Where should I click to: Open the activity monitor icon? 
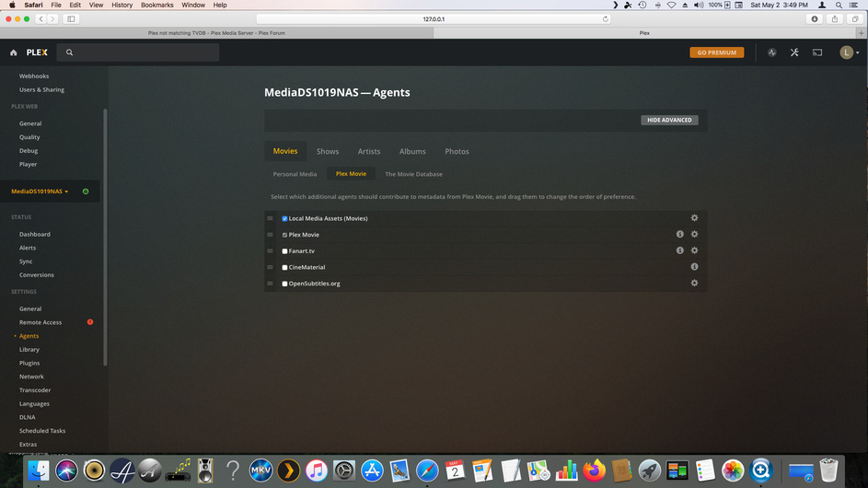(771, 52)
